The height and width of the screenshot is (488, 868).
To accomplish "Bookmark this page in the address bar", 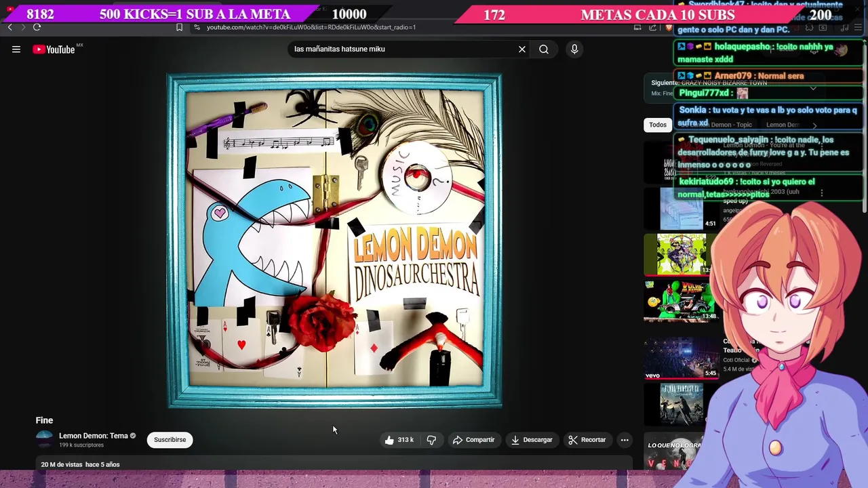I will [x=179, y=27].
